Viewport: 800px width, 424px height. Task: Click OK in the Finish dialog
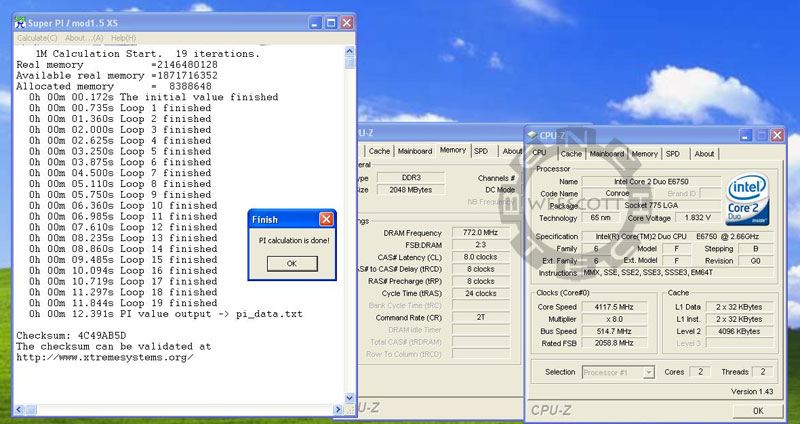coord(292,264)
